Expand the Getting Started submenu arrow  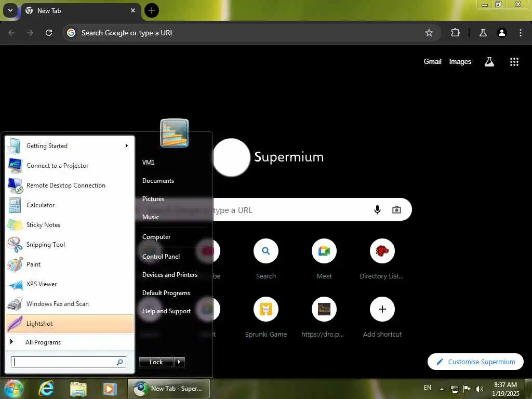tap(127, 146)
